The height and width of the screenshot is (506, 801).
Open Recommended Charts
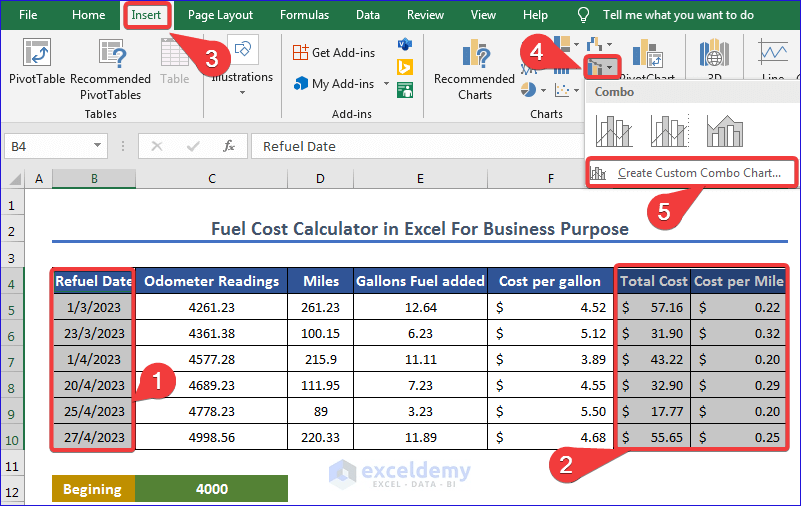(x=475, y=70)
